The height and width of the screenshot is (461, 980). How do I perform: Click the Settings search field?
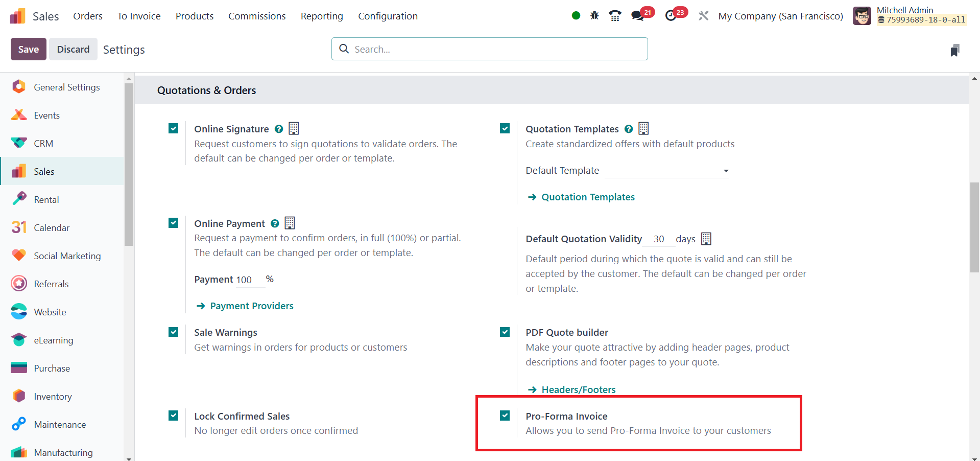489,49
